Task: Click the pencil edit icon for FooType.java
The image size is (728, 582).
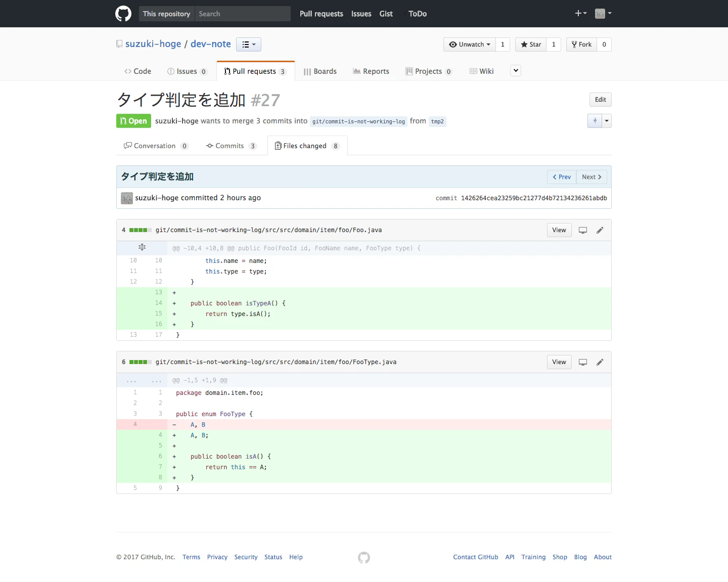Action: click(x=600, y=362)
